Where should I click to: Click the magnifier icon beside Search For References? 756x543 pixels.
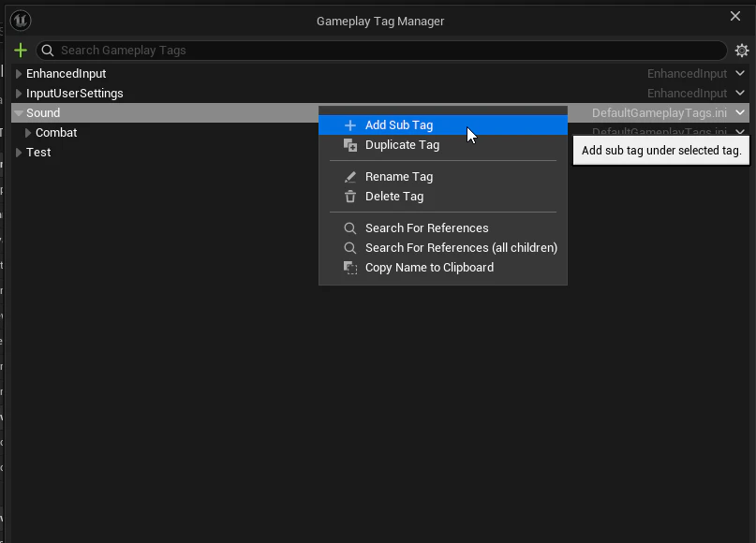(350, 228)
